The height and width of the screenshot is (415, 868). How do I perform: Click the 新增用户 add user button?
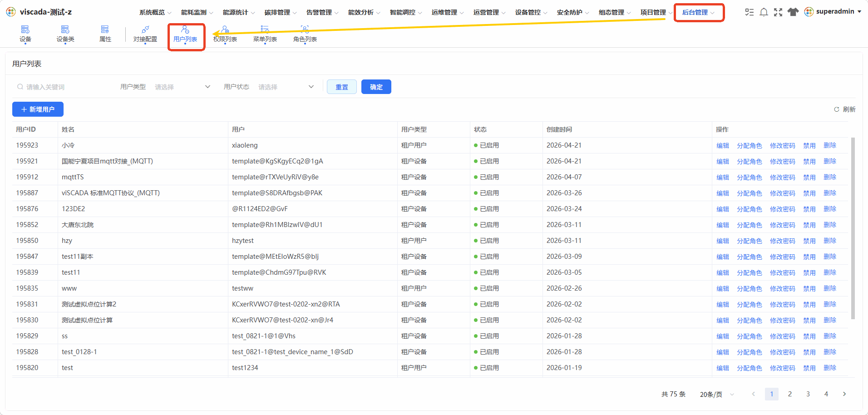point(38,109)
